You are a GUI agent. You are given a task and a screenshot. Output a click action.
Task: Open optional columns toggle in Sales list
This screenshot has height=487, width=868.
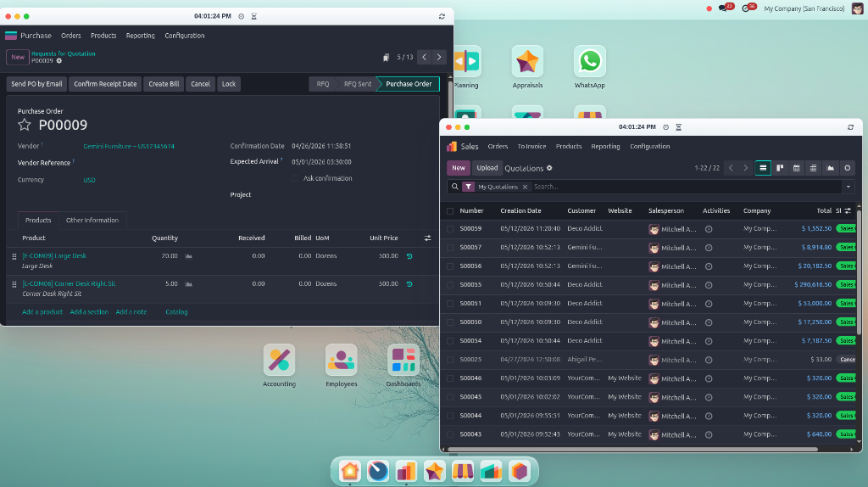(848, 211)
